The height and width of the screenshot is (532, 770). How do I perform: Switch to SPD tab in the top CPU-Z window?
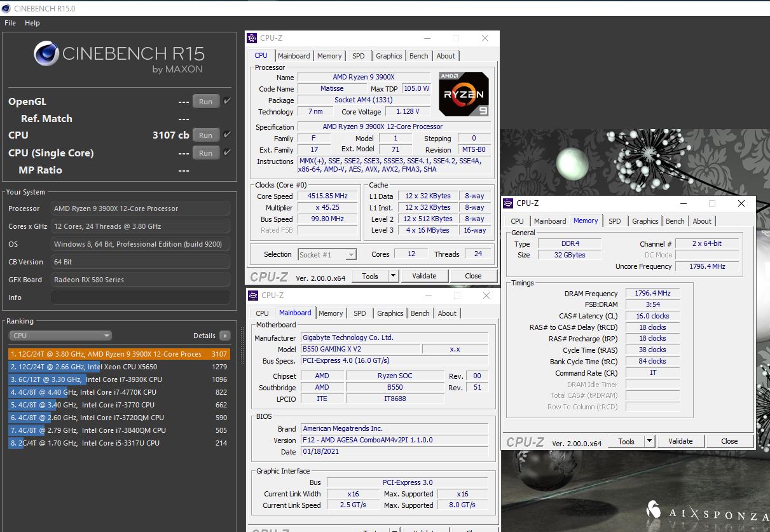coord(359,56)
